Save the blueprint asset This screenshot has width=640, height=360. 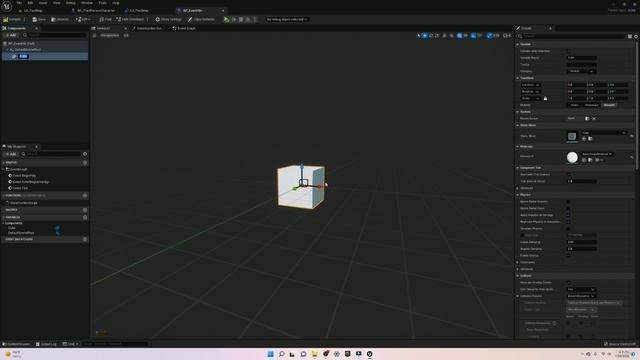(x=39, y=19)
